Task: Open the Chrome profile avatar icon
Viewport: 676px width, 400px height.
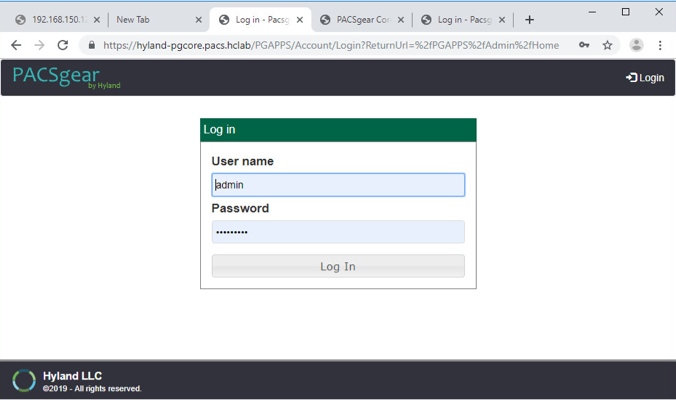Action: pos(636,45)
